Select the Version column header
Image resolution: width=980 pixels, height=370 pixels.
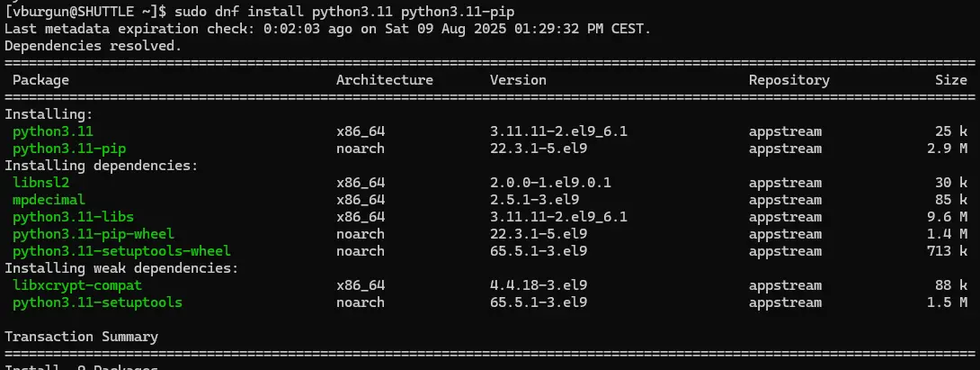click(518, 80)
